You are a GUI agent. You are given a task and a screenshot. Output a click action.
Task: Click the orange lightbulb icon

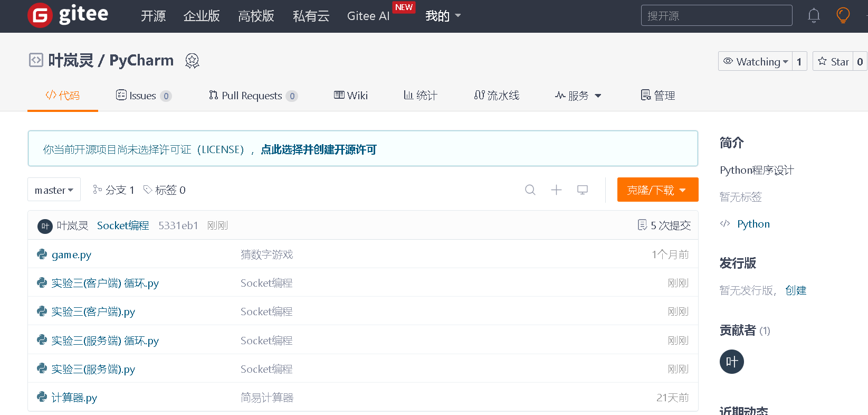pyautogui.click(x=843, y=15)
